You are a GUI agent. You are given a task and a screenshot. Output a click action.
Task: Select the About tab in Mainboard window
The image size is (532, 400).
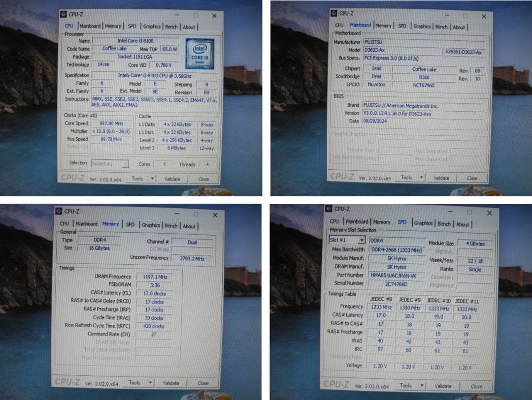[x=459, y=27]
